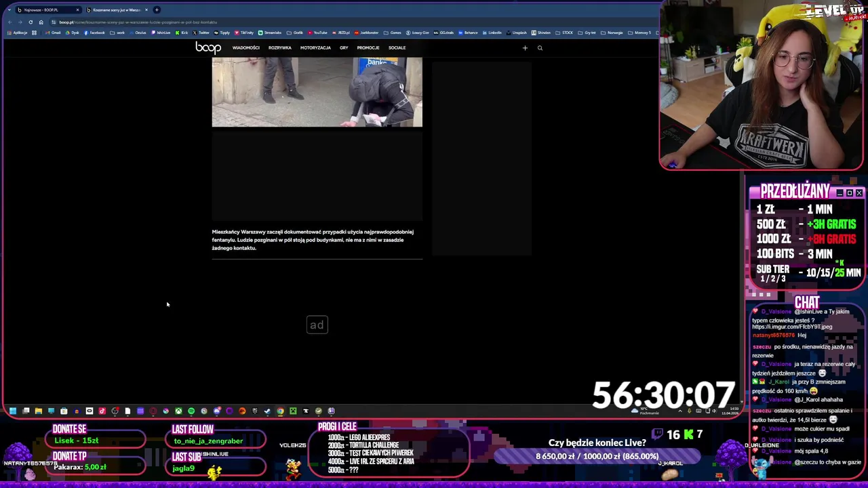Open the Streamlabs bookmark
This screenshot has height=488, width=868.
coord(270,33)
